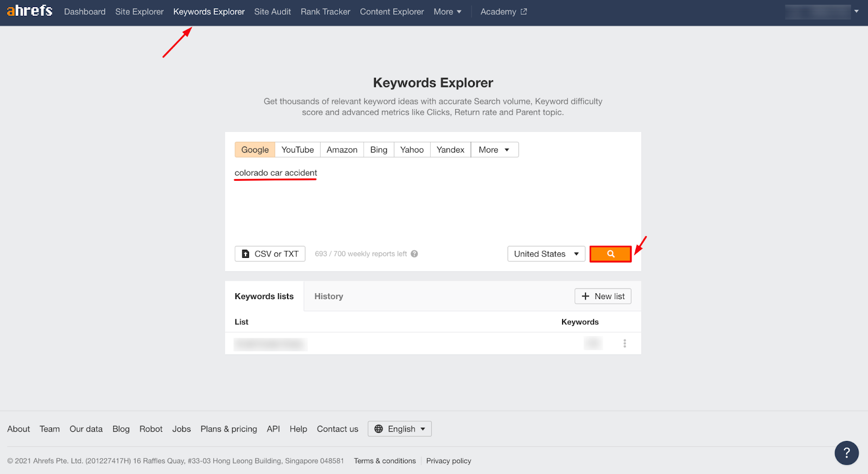Select the Bing search engine tab
868x474 pixels.
pos(379,150)
